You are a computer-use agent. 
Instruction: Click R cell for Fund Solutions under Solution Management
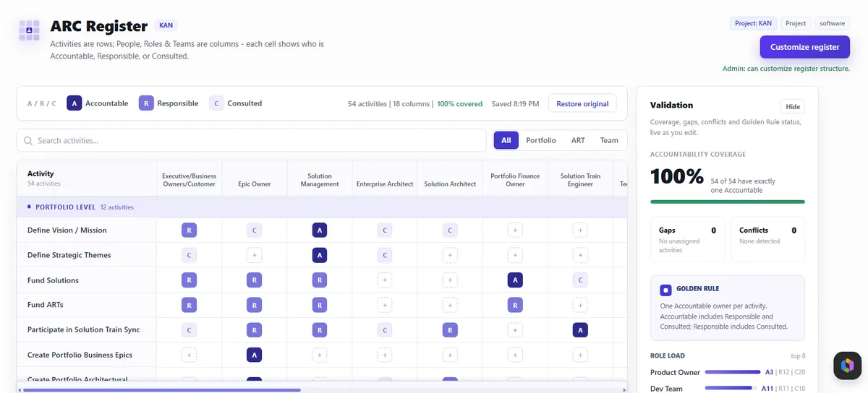[320, 280]
